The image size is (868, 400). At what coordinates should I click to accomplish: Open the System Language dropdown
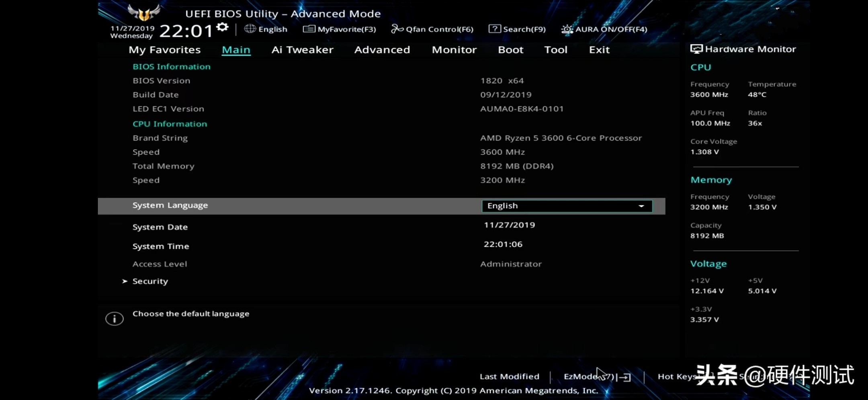[567, 206]
